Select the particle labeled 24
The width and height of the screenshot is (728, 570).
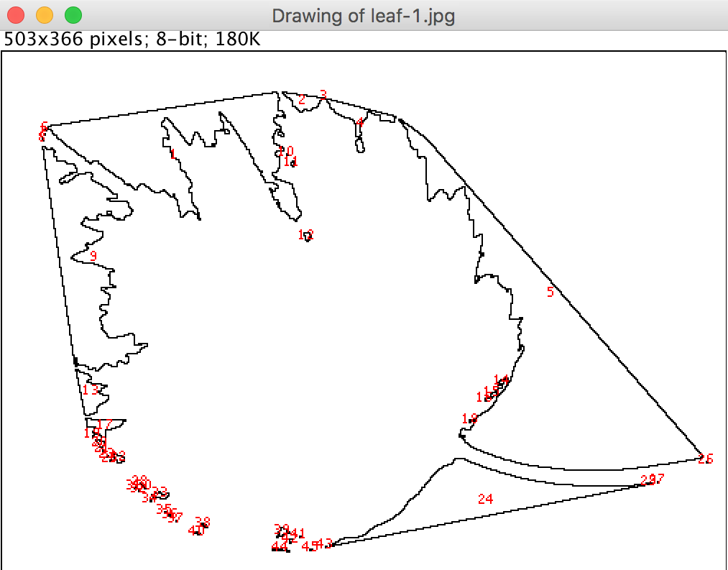point(485,499)
